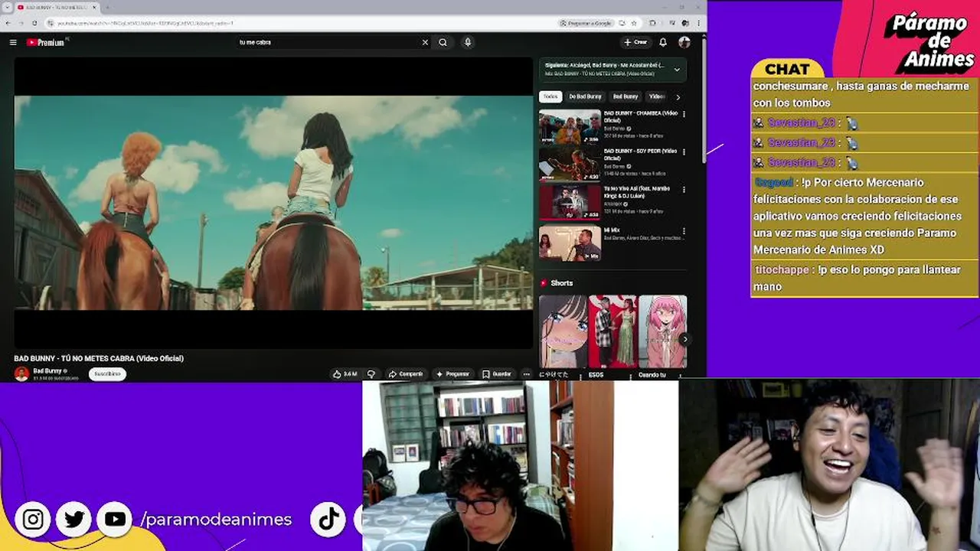This screenshot has width=980, height=551.
Task: Open the first Shorts anime thumbnail
Action: click(563, 332)
